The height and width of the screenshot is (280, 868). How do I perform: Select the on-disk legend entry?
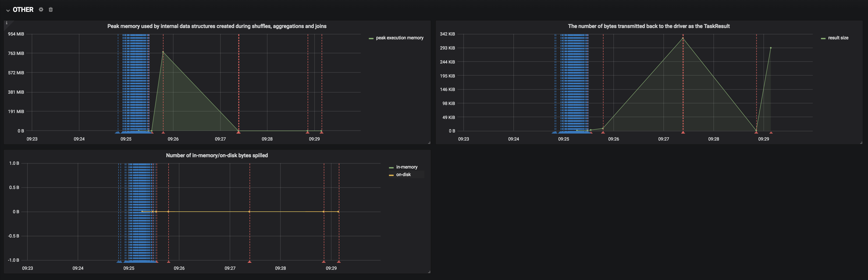(403, 174)
